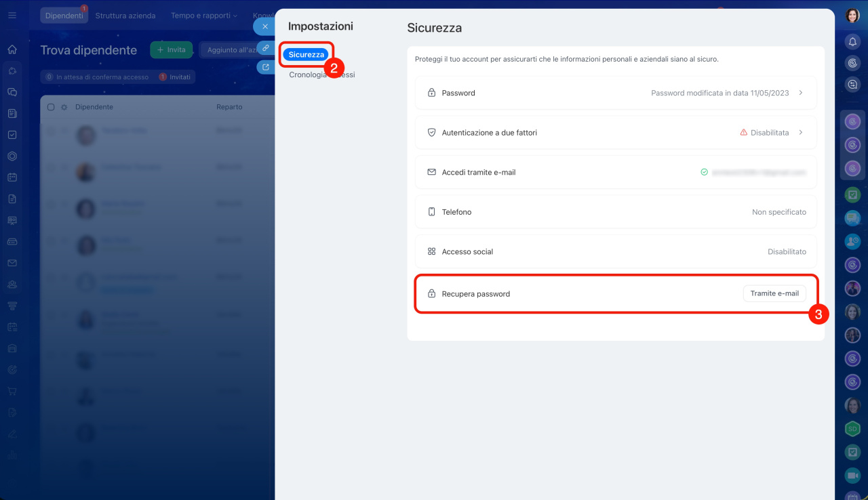Open the messenger chat bubbles icon
The image size is (868, 500).
coord(12,92)
